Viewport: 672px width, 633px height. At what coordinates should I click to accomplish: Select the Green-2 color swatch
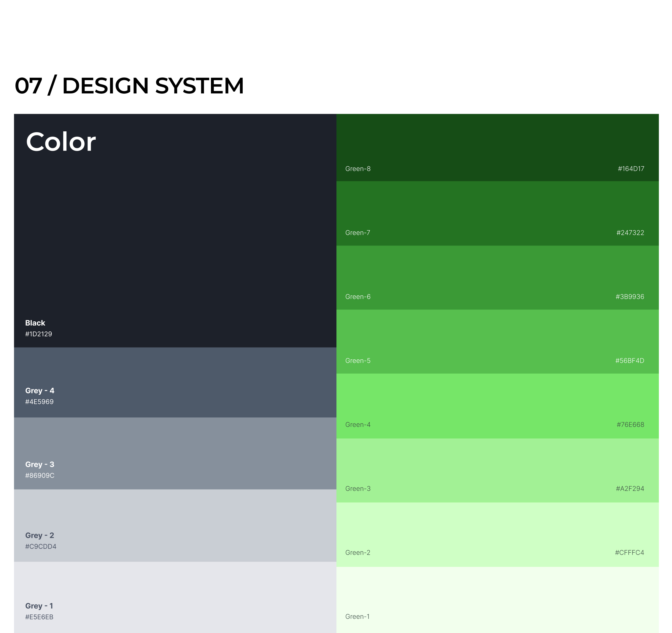(498, 535)
